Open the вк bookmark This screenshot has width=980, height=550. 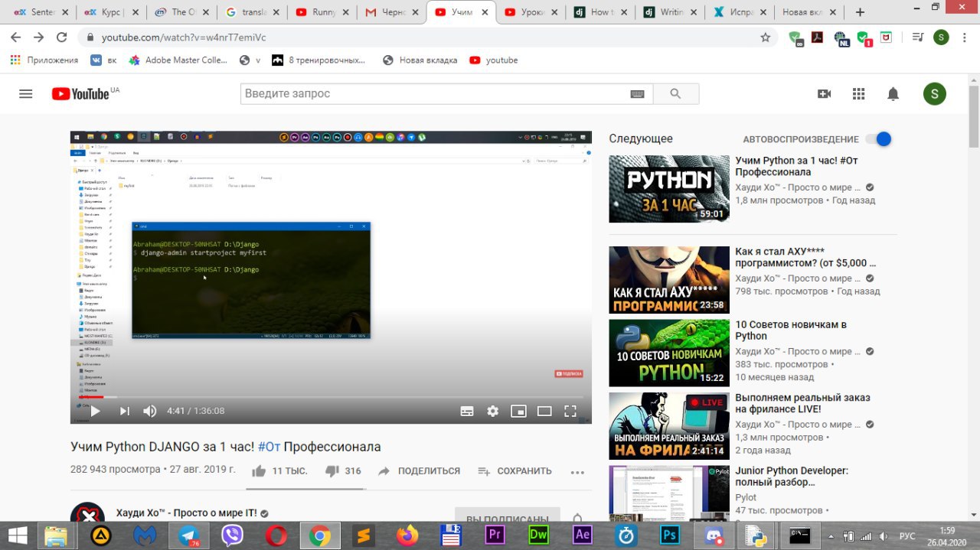click(104, 60)
